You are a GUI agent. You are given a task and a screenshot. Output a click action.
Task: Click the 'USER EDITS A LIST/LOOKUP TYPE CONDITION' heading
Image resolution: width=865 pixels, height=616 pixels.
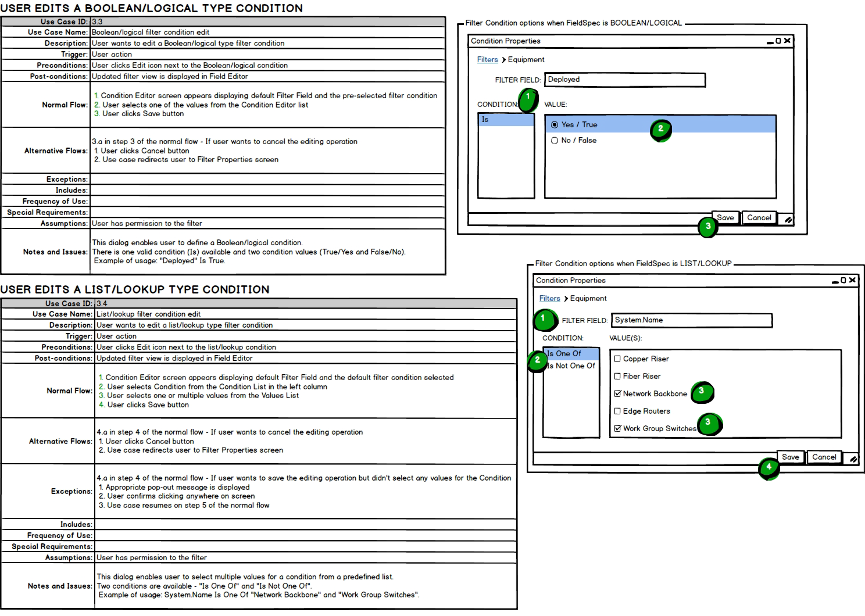(135, 289)
